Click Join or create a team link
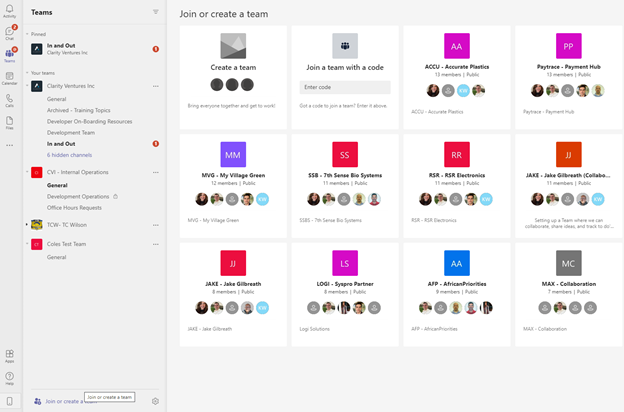This screenshot has width=624, height=412. pos(64,401)
